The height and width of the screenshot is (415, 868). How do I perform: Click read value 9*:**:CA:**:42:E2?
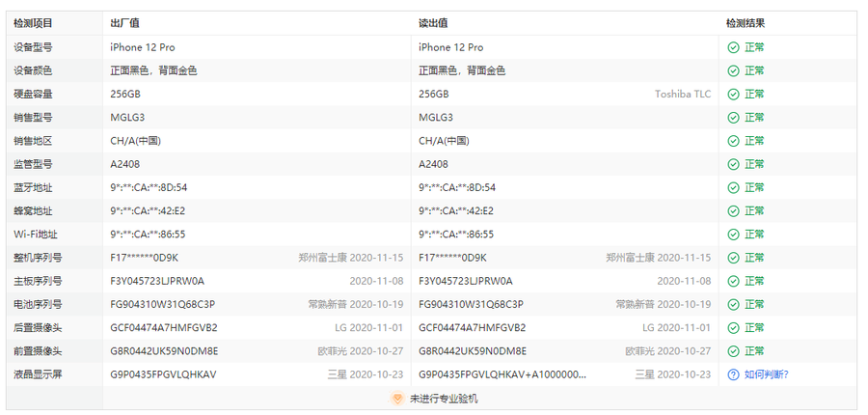(x=456, y=211)
